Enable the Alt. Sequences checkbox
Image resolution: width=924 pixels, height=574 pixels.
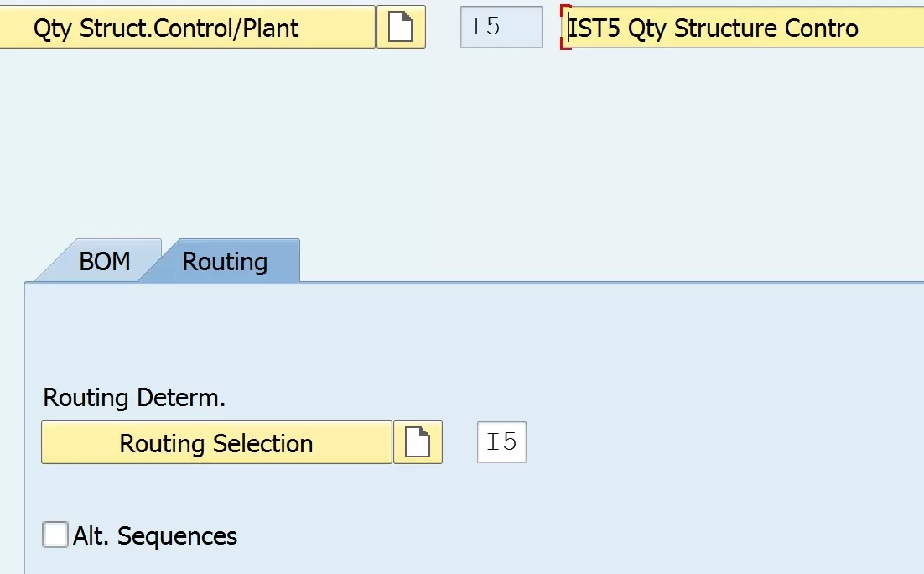point(55,535)
